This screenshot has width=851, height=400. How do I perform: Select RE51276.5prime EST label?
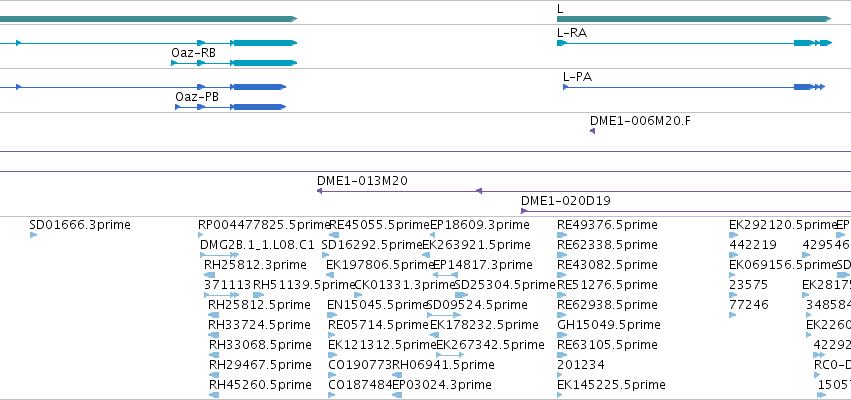tap(607, 285)
